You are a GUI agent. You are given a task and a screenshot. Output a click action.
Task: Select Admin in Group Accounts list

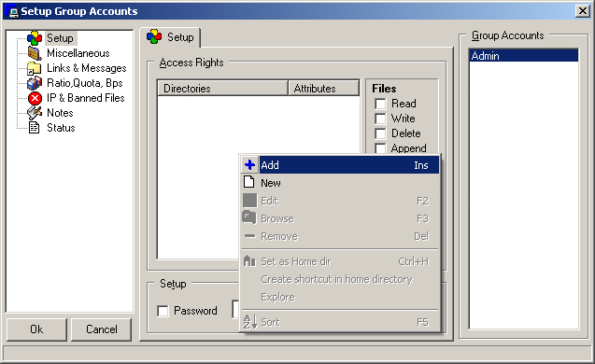[x=524, y=56]
